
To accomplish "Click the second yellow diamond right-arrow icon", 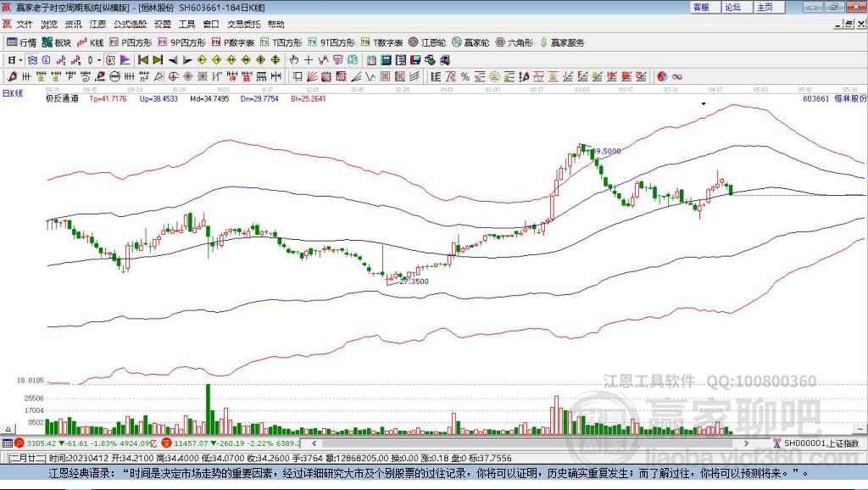I will 217,60.
